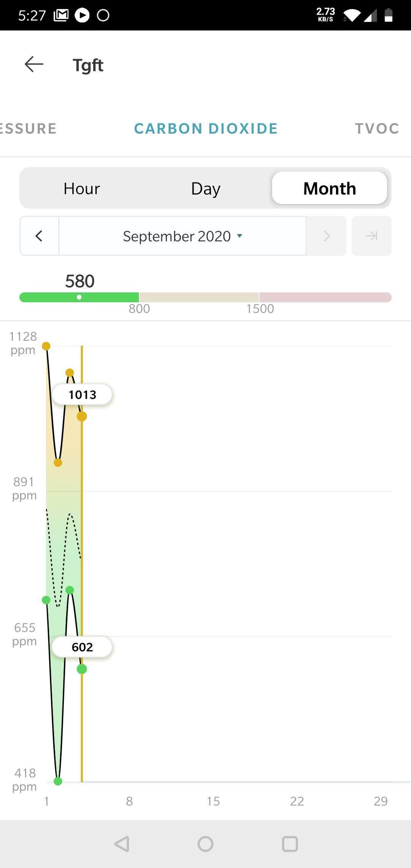Image resolution: width=411 pixels, height=868 pixels.
Task: Switch to the TVOC tab
Action: pyautogui.click(x=377, y=129)
